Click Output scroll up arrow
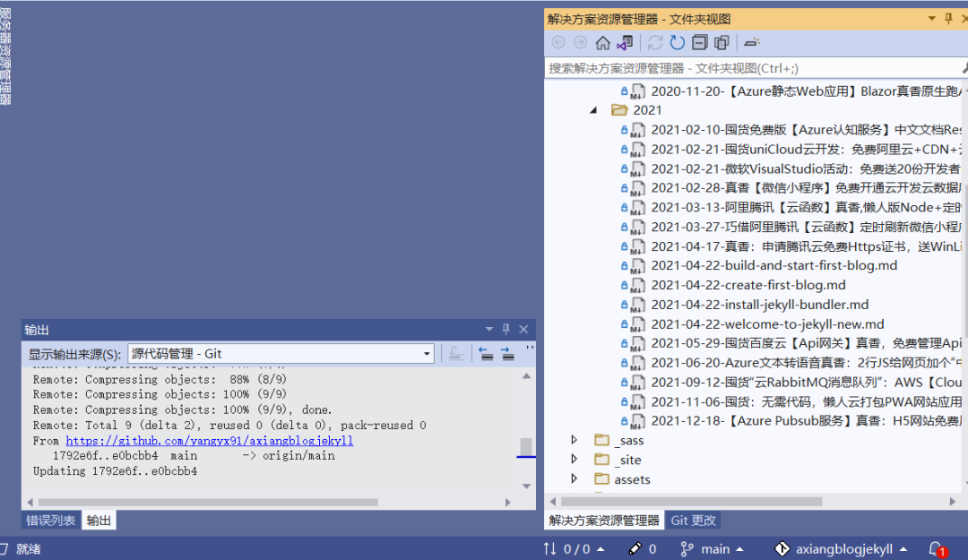Screen dimensions: 968x560 click(x=526, y=376)
